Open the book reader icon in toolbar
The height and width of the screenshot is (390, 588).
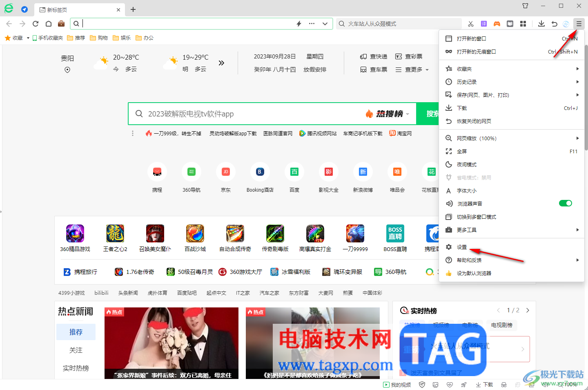coord(510,24)
